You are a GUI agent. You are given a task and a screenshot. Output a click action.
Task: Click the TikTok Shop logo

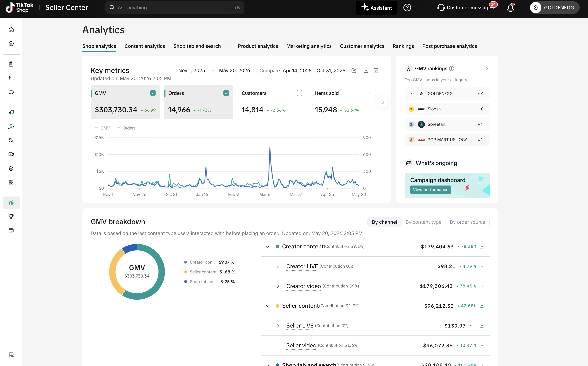(19, 8)
